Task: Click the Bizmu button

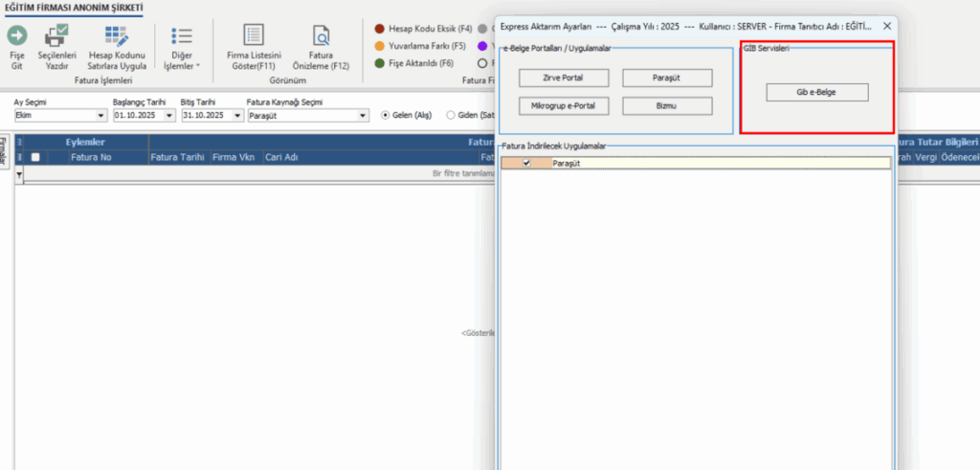Action: click(667, 106)
